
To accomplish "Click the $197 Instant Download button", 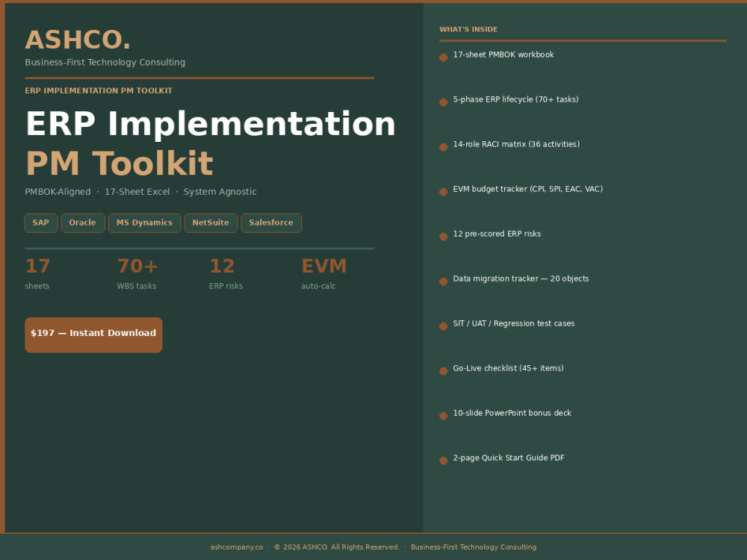I will click(x=93, y=335).
